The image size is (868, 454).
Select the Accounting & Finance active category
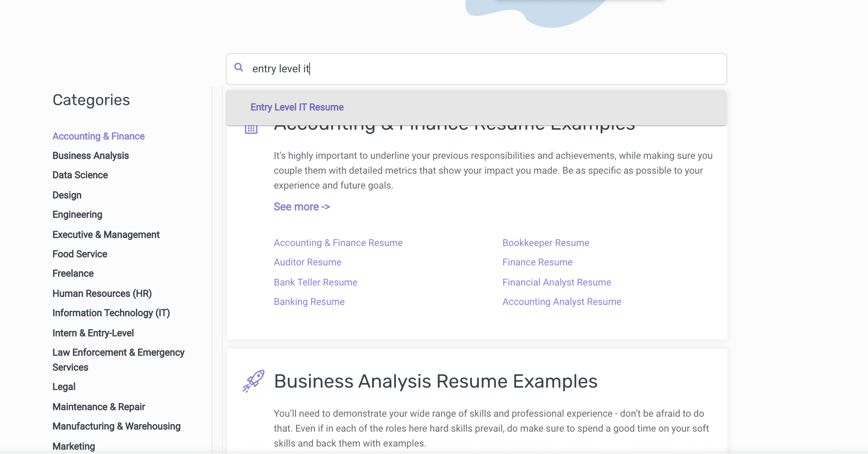point(99,136)
